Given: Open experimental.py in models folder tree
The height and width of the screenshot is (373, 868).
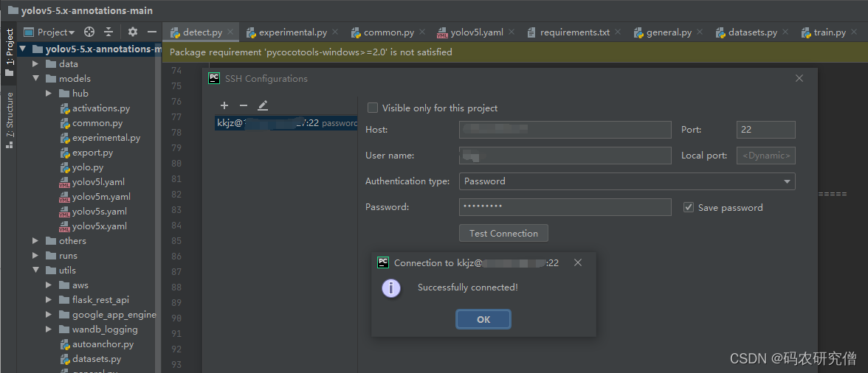Looking at the screenshot, I should 100,138.
